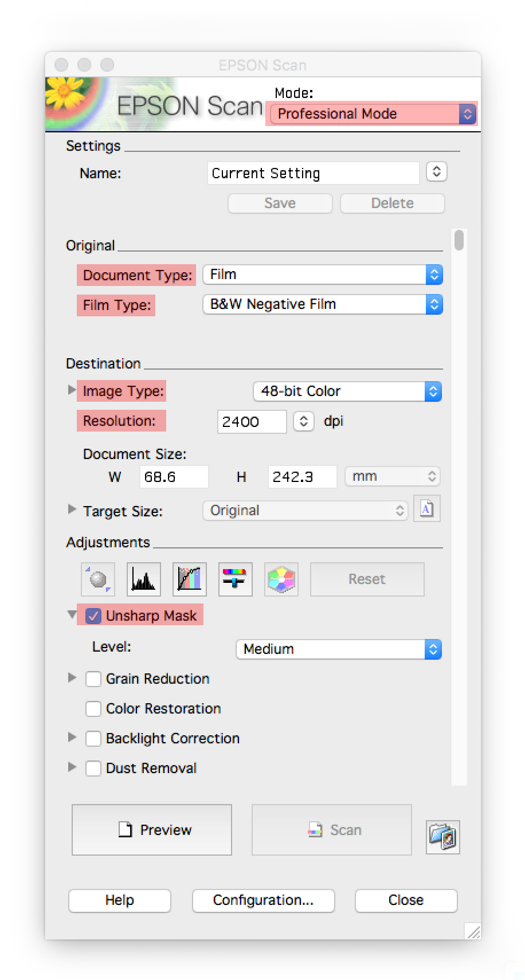Click the Resolution input field

click(252, 422)
